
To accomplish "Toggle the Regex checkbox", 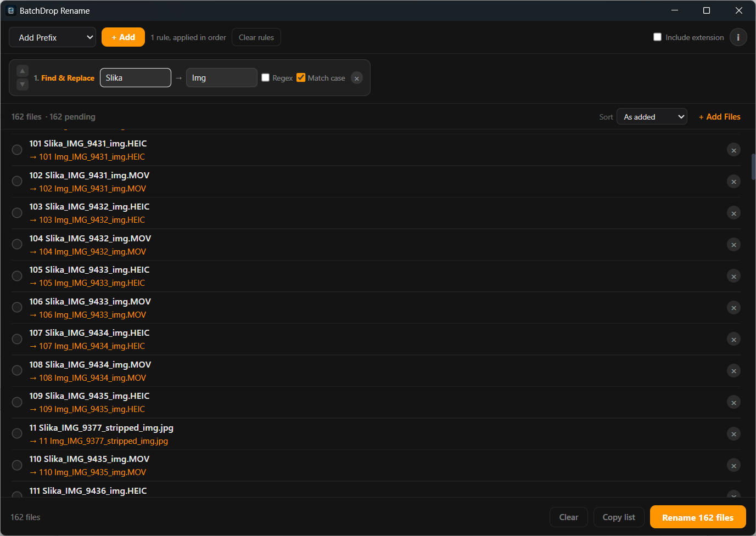I will (x=265, y=77).
